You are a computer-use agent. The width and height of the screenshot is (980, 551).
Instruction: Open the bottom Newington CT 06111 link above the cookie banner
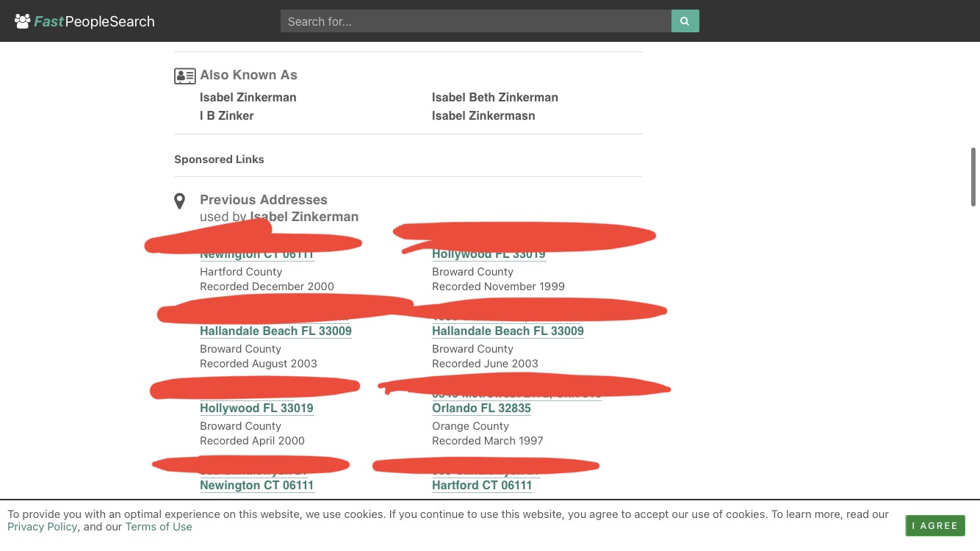click(257, 486)
